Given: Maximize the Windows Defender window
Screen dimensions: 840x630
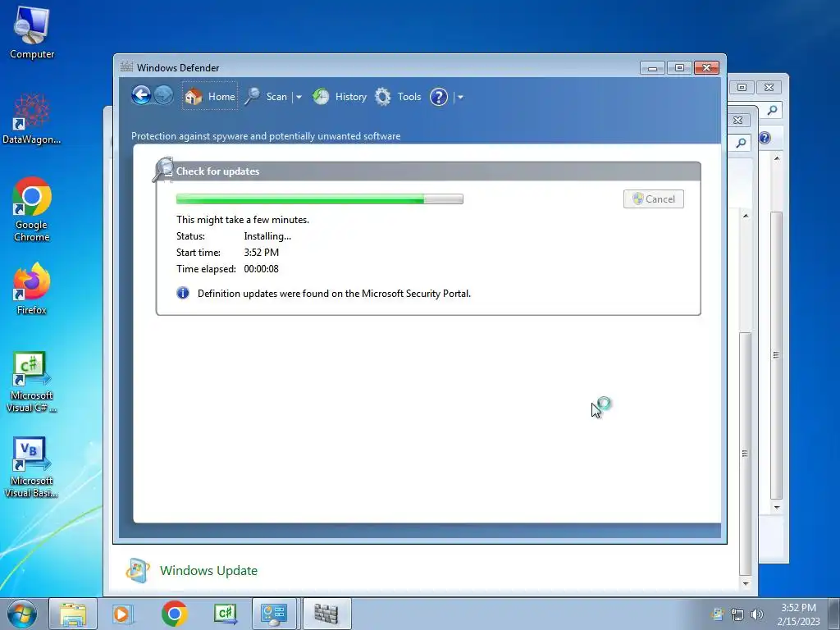Looking at the screenshot, I should click(679, 68).
